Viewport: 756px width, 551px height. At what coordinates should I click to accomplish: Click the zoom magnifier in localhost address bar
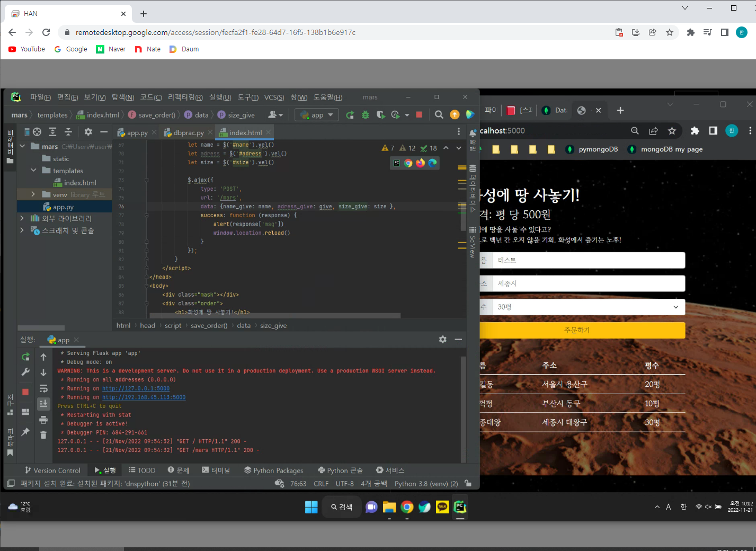coord(635,131)
